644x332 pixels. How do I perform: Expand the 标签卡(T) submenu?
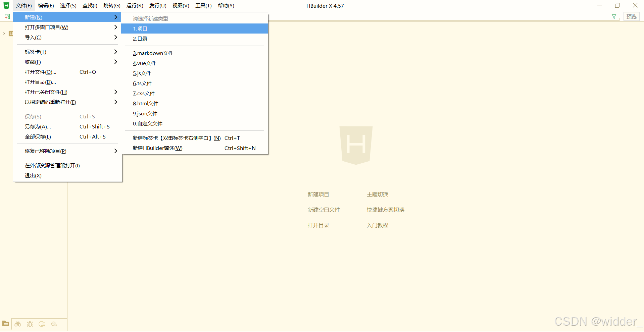pyautogui.click(x=67, y=52)
